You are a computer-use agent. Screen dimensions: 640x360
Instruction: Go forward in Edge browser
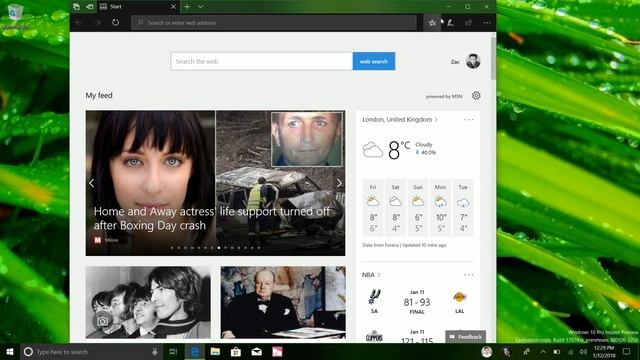coord(98,22)
